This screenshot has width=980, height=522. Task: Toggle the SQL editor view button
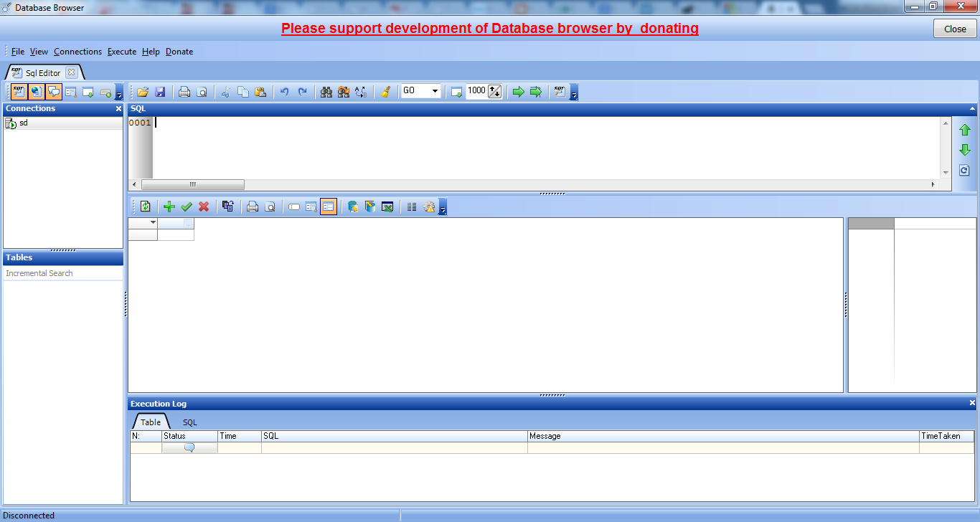click(x=19, y=92)
